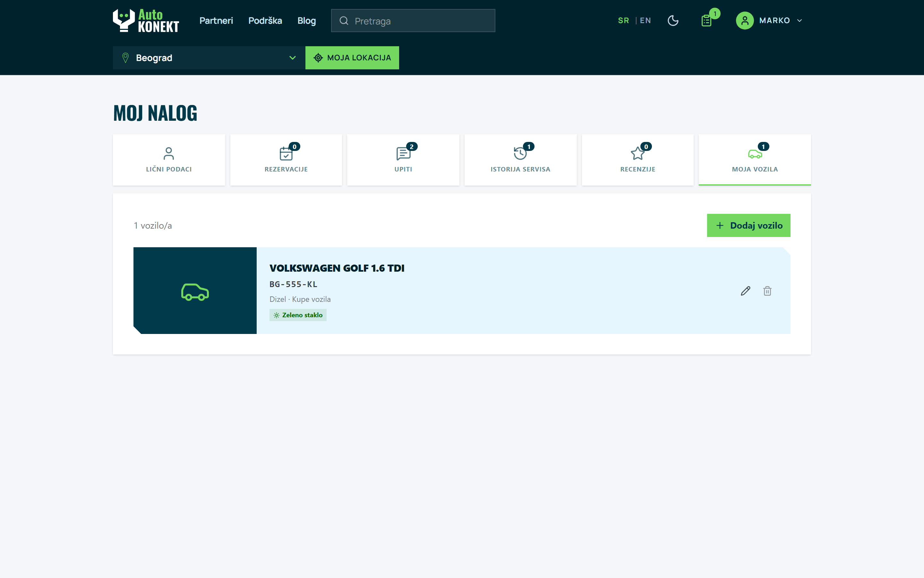Click the VOLKSWAGEN GOLF 1.6 TDI title
This screenshot has width=924, height=578.
point(337,268)
